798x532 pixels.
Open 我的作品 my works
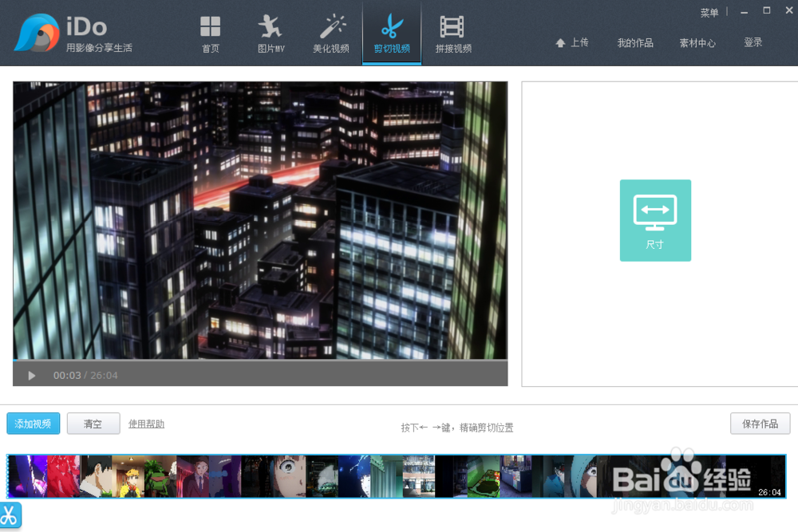(635, 43)
